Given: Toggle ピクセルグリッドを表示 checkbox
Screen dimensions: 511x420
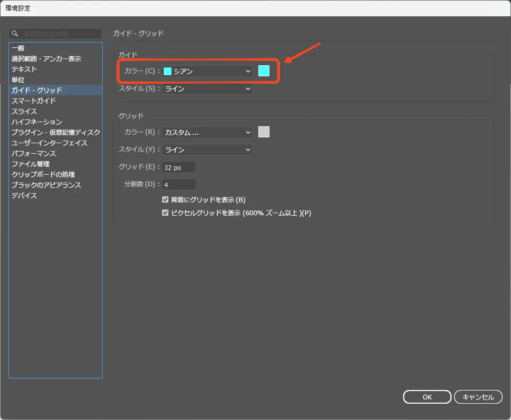Looking at the screenshot, I should [x=165, y=213].
